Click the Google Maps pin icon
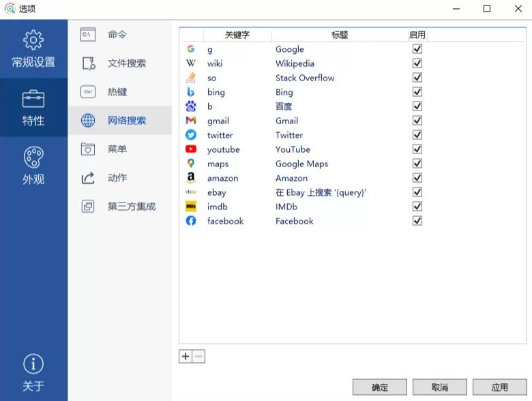This screenshot has height=401, width=532. coord(191,164)
